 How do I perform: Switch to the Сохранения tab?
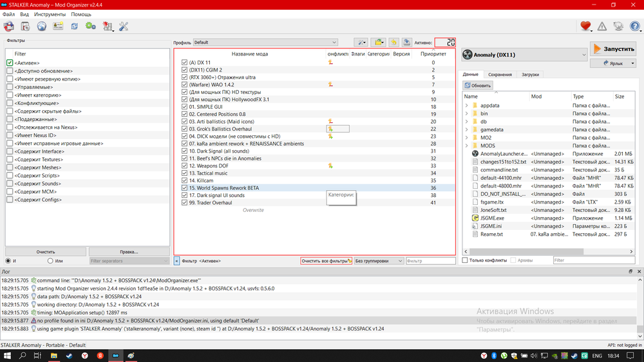(500, 75)
